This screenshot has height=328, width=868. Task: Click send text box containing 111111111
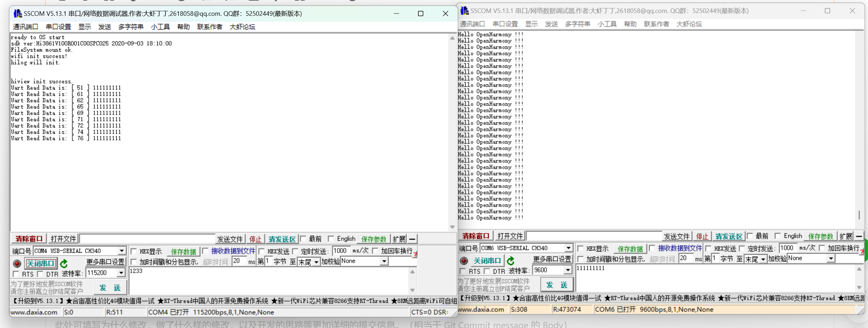click(715, 278)
